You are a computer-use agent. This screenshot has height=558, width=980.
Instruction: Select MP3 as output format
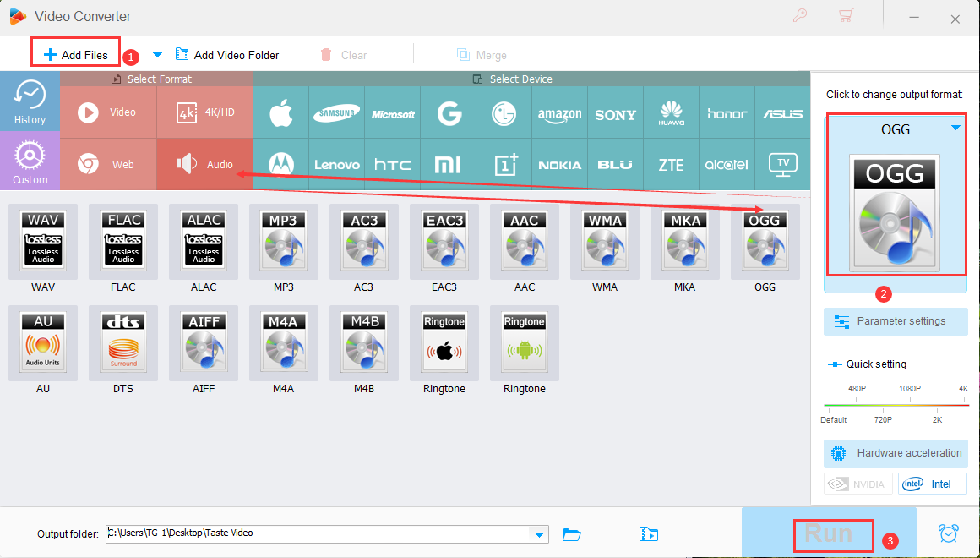coord(284,242)
